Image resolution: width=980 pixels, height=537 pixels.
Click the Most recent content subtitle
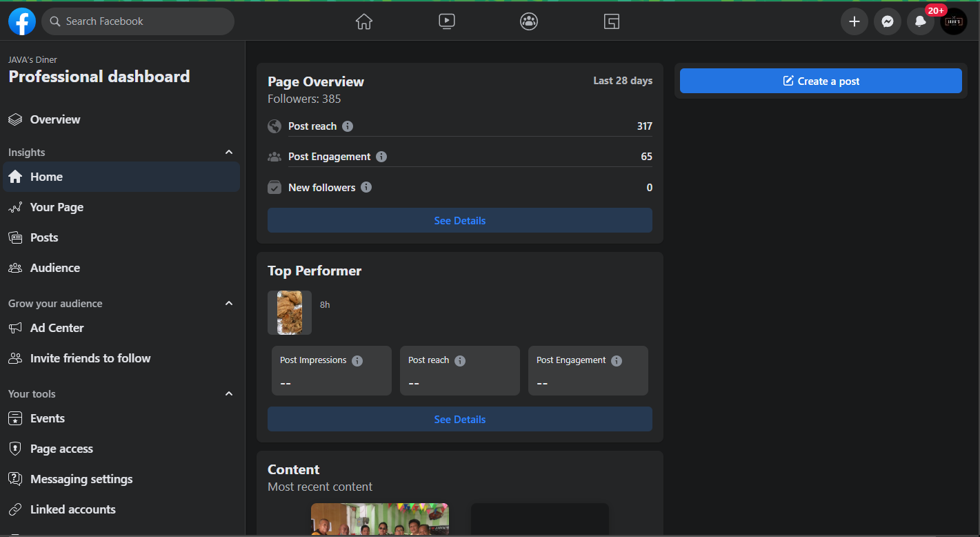pyautogui.click(x=320, y=487)
